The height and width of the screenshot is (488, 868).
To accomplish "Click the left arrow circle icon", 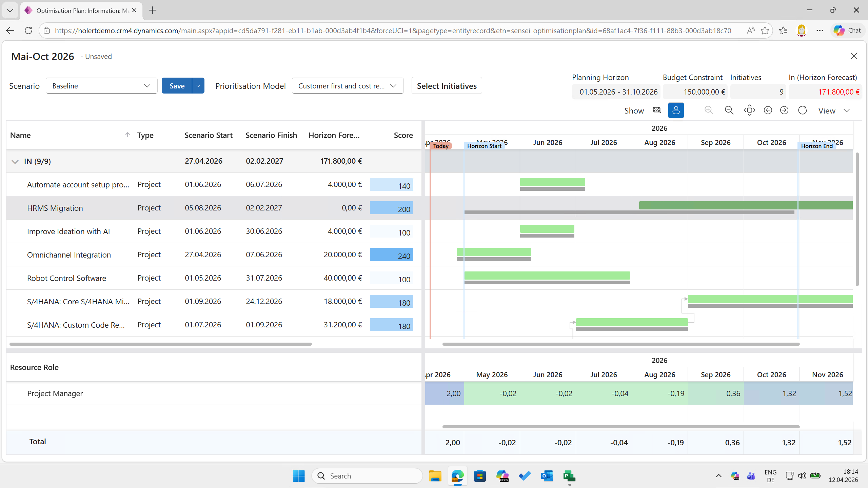I will click(x=768, y=110).
